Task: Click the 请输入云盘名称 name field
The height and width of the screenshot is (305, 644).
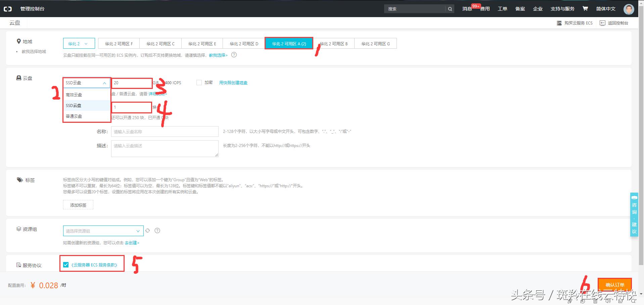Action: 165,132
